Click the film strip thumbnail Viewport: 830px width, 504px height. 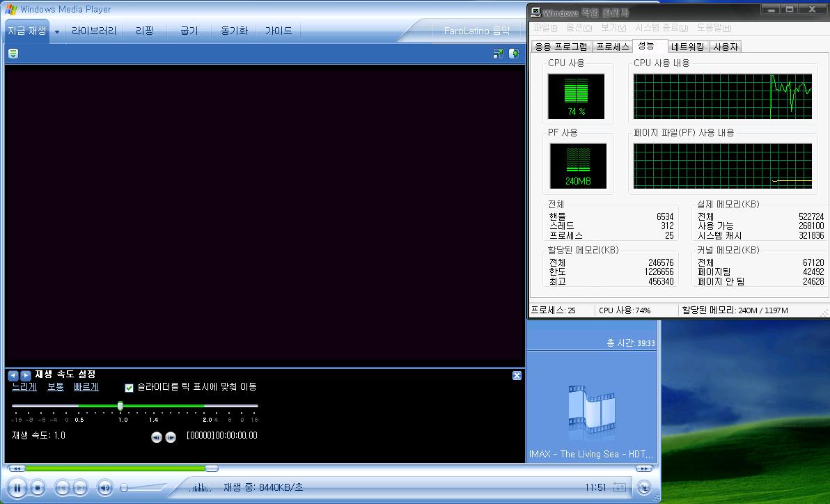tap(592, 414)
